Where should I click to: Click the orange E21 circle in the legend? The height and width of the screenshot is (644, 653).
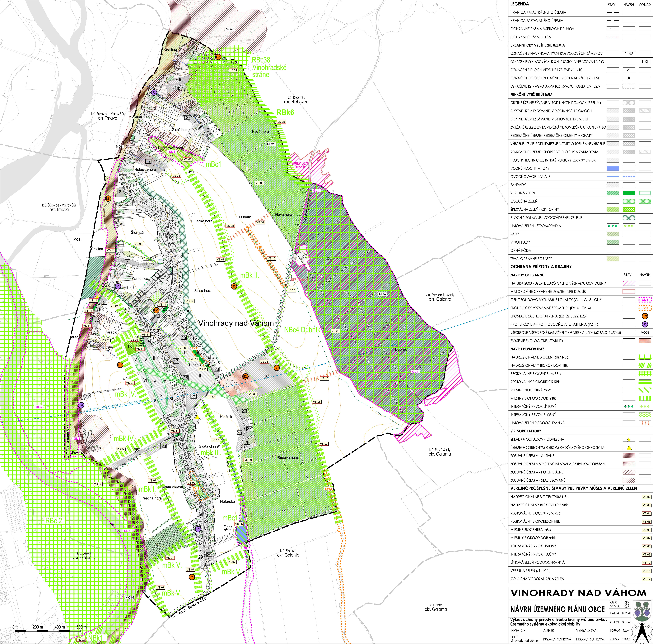645,316
